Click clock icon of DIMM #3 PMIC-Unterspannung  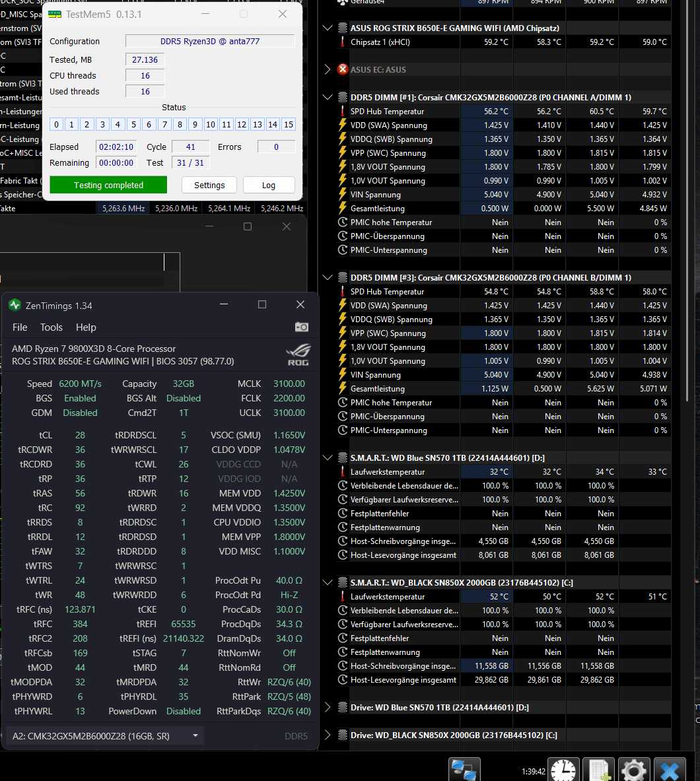click(342, 430)
